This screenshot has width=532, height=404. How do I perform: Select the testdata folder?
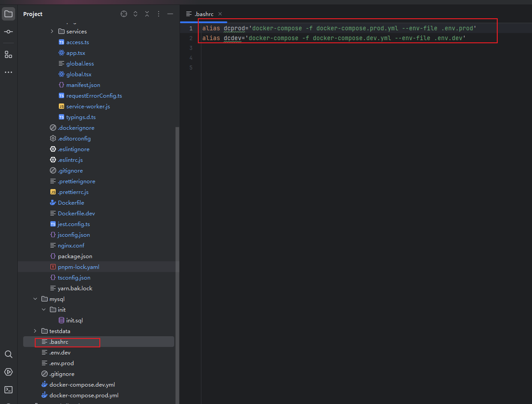coord(60,331)
